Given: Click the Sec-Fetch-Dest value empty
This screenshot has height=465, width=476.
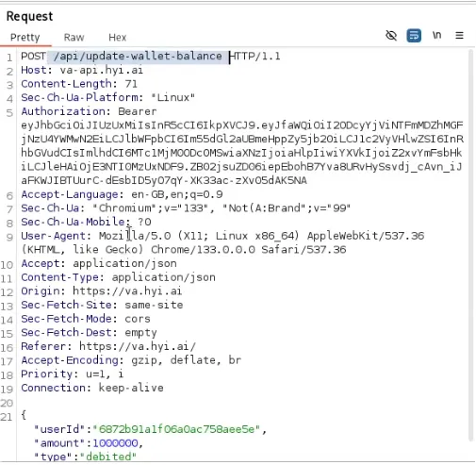Looking at the screenshot, I should 140,333.
